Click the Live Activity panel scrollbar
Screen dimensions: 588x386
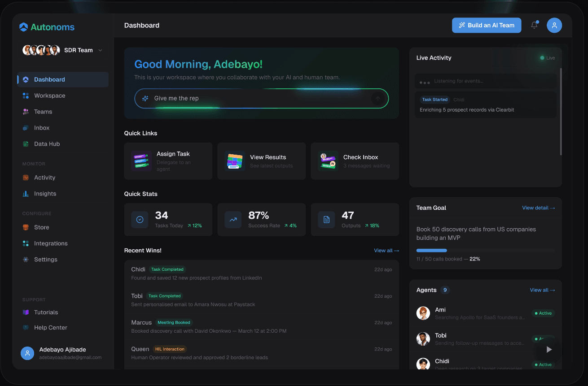point(561,112)
